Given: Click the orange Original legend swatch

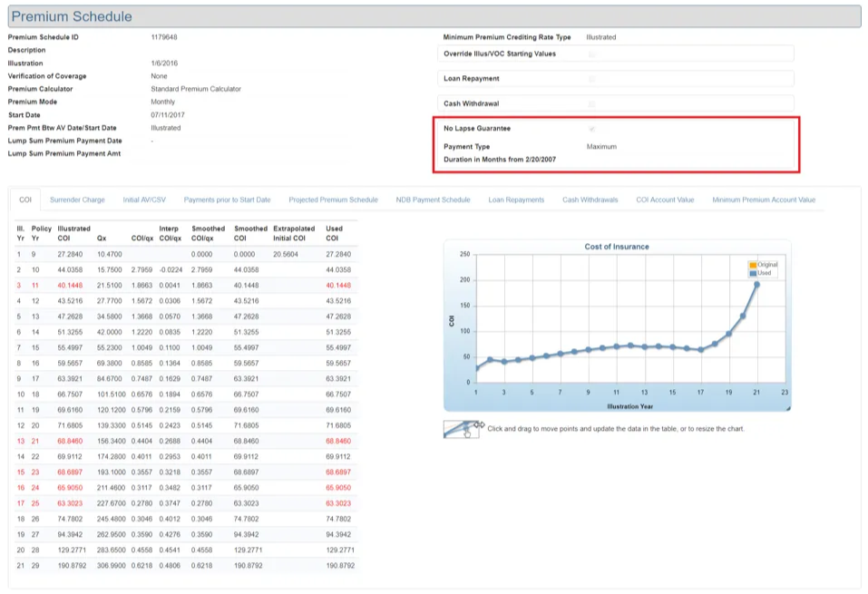Looking at the screenshot, I should tap(752, 265).
